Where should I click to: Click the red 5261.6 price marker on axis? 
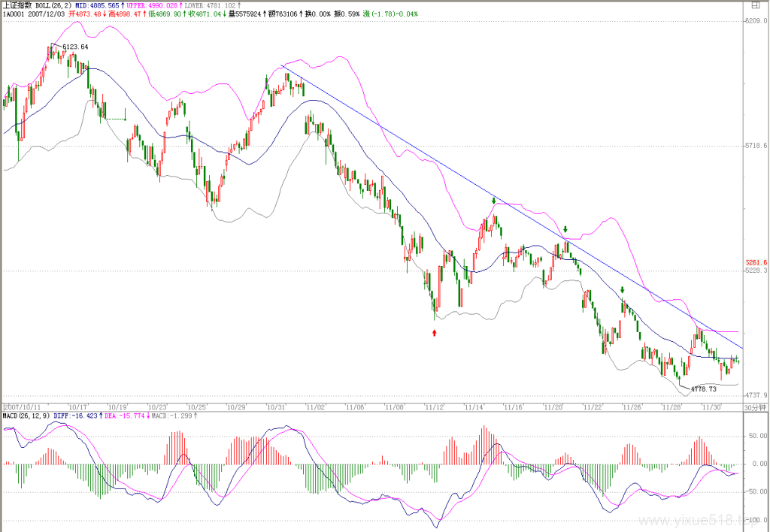756,262
